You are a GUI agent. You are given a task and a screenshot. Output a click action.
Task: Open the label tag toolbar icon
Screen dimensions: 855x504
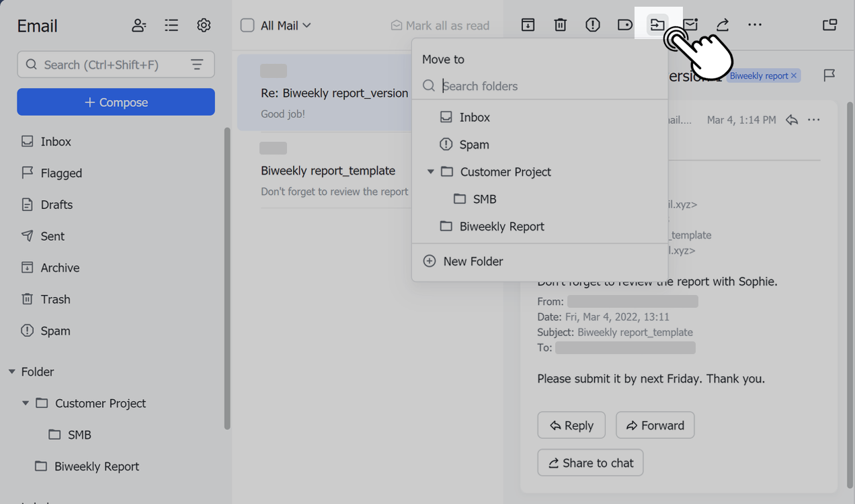tap(625, 25)
